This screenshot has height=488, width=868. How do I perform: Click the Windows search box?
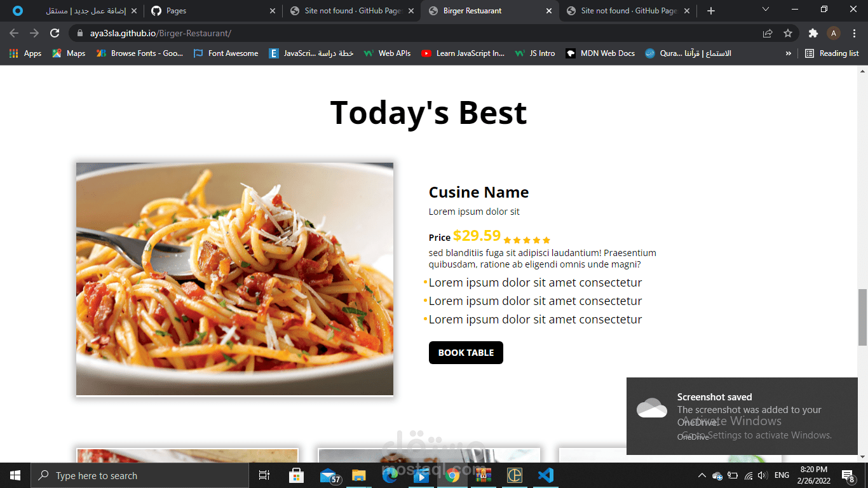[x=139, y=475]
